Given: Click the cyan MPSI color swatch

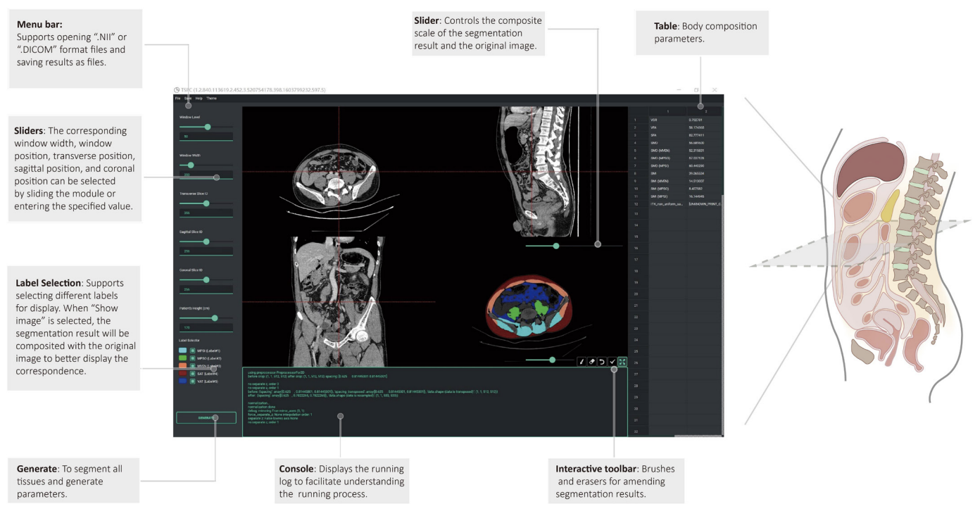Looking at the screenshot, I should [x=183, y=350].
